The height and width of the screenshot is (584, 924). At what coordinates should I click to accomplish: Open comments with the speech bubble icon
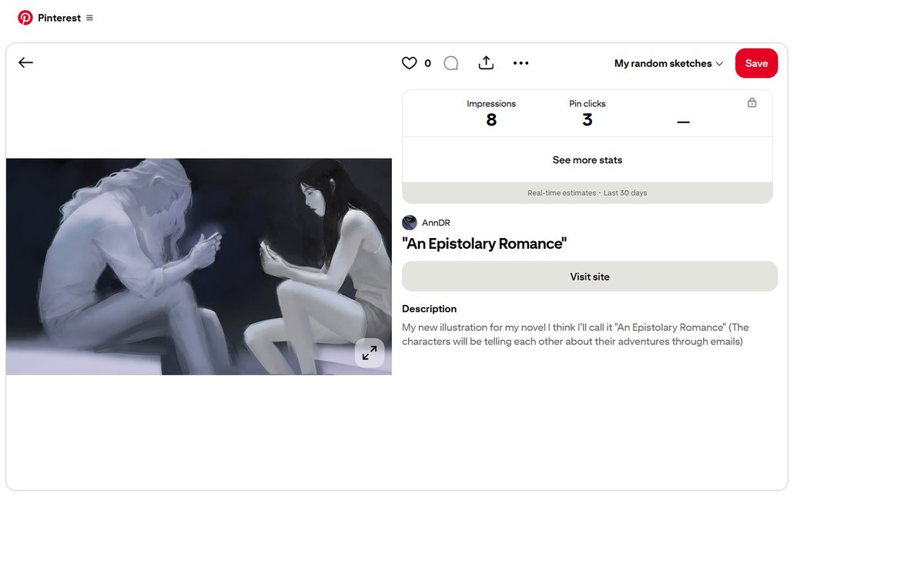coord(451,63)
